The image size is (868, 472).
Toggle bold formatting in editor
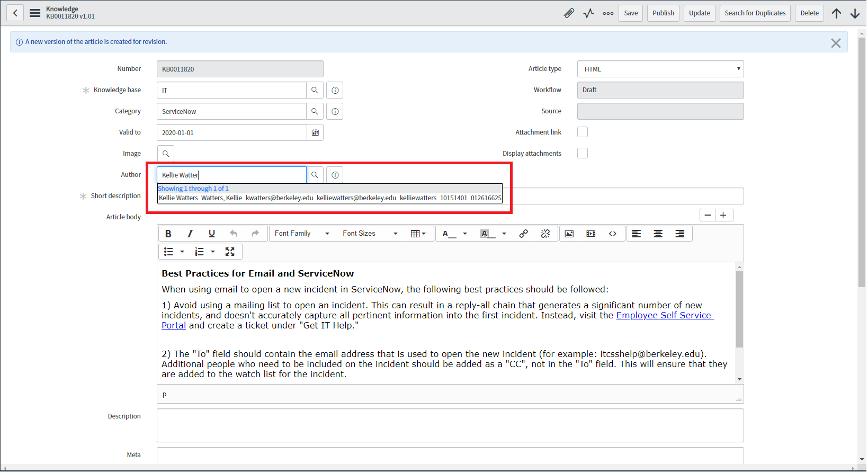click(168, 234)
